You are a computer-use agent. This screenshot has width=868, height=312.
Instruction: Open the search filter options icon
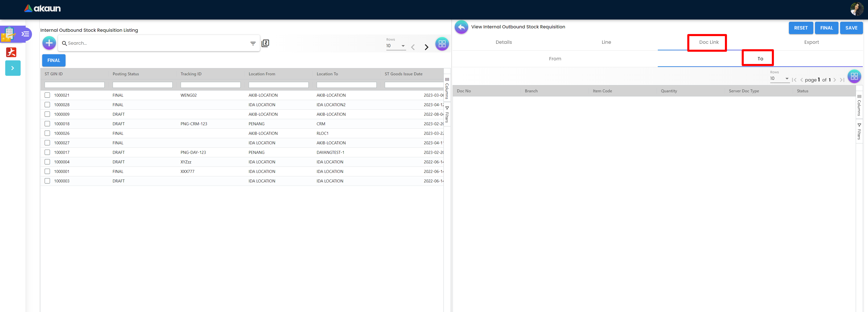253,44
